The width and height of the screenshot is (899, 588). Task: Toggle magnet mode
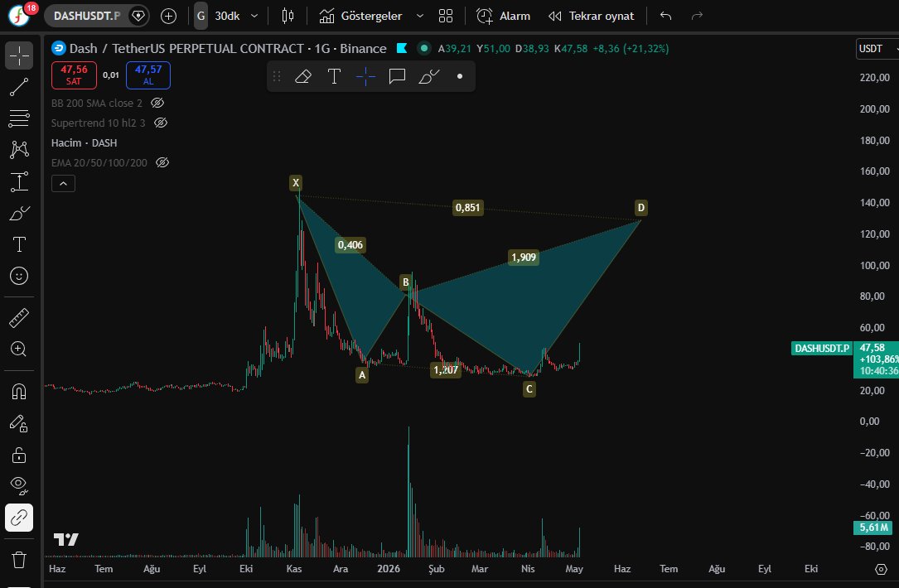pyautogui.click(x=19, y=392)
